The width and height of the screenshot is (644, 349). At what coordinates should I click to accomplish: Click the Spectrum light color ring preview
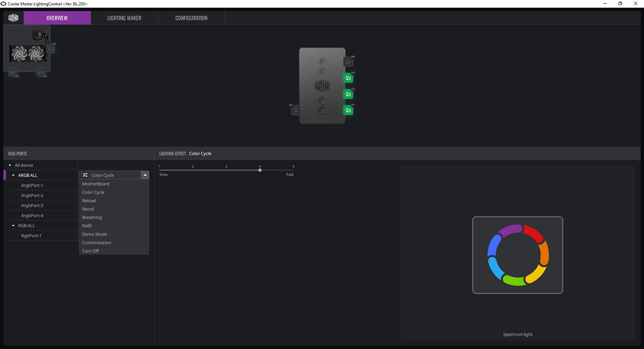pyautogui.click(x=518, y=255)
